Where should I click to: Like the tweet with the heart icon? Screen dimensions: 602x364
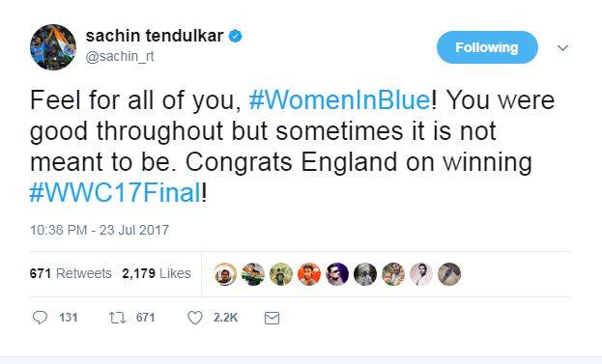[195, 318]
